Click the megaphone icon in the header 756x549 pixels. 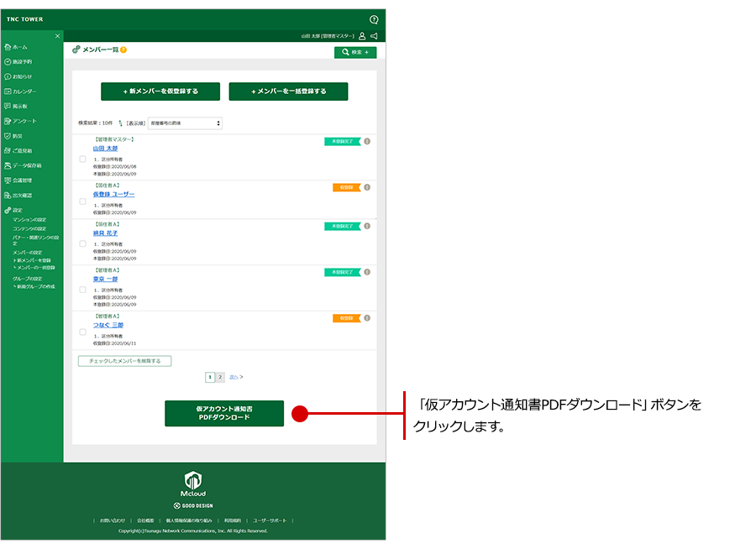pos(374,36)
